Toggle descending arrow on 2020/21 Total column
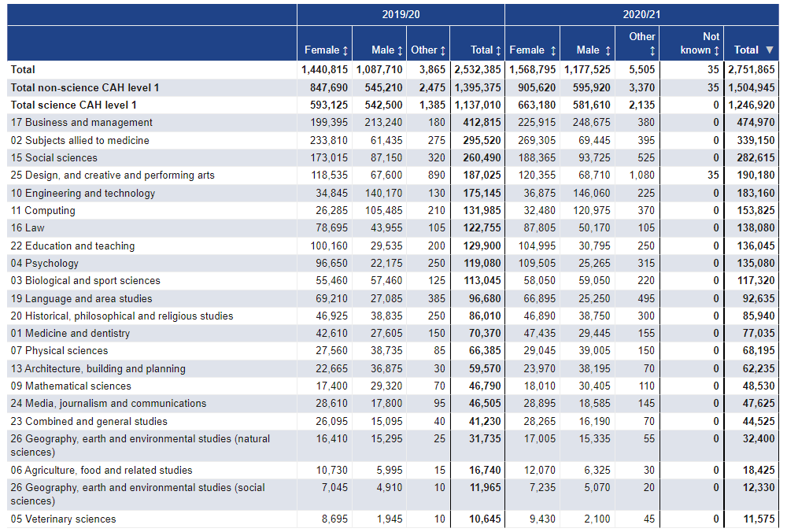 click(769, 50)
